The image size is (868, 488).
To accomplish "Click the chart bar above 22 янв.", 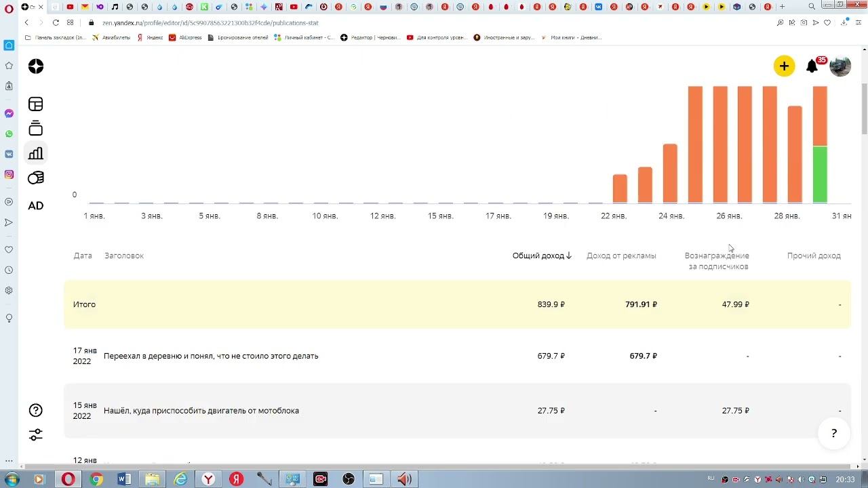I will [x=620, y=188].
